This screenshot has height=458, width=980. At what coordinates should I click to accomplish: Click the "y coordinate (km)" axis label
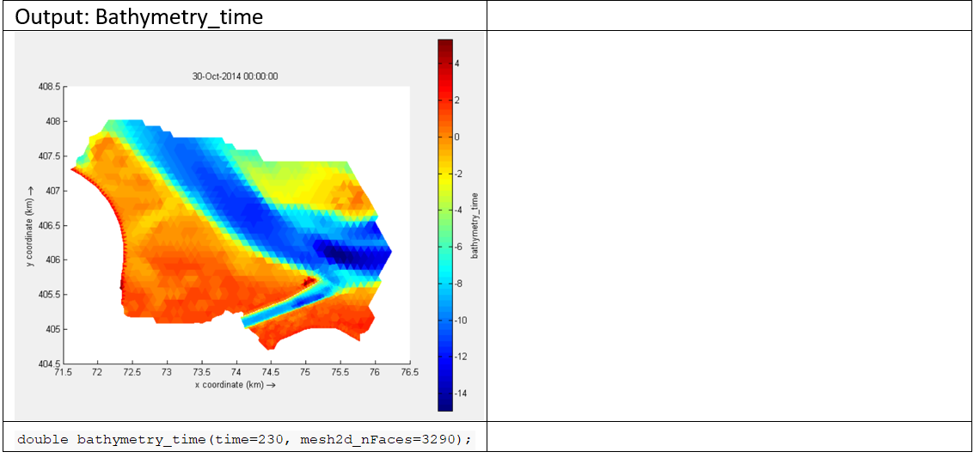[x=29, y=225]
